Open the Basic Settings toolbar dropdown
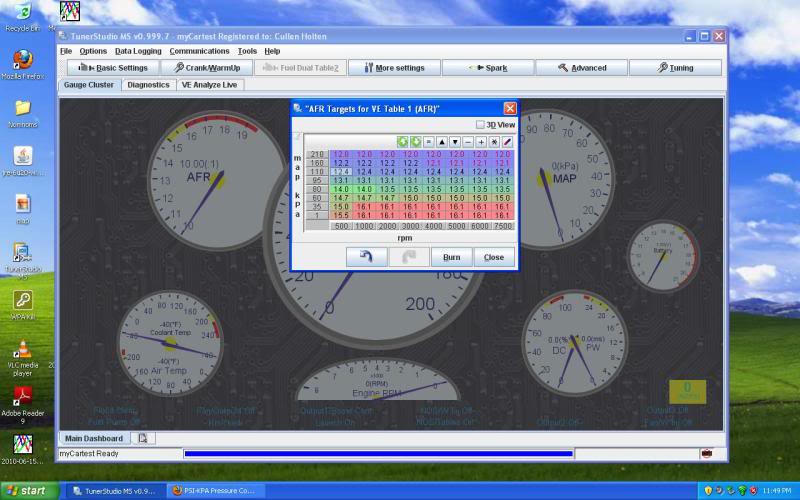The height and width of the screenshot is (500, 800). click(x=113, y=68)
